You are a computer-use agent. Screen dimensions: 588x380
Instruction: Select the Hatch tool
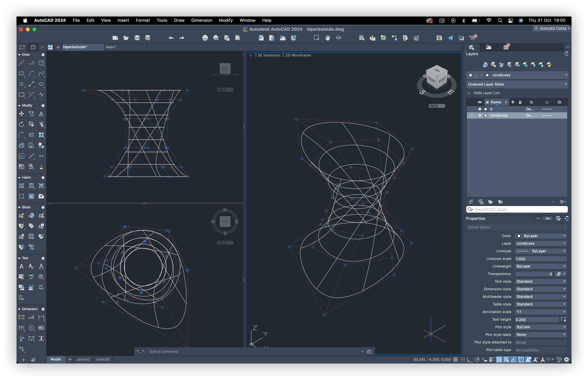[x=21, y=186]
